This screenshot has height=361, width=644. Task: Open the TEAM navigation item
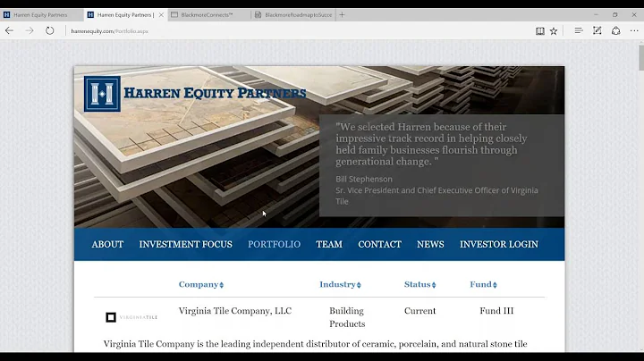click(x=329, y=244)
